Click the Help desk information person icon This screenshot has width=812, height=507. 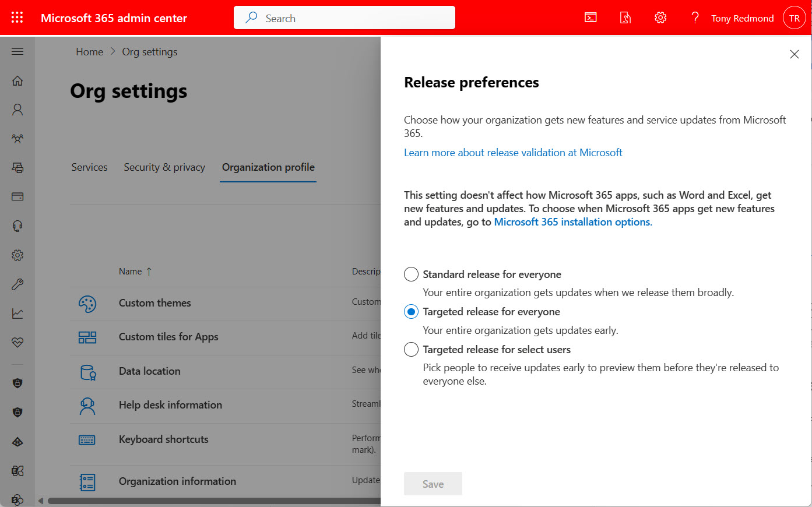(x=87, y=406)
